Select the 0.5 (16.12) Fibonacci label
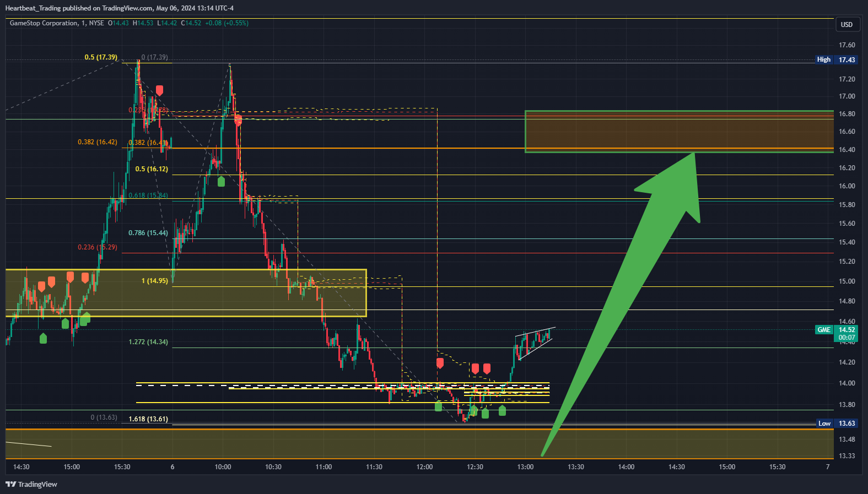 tap(152, 169)
